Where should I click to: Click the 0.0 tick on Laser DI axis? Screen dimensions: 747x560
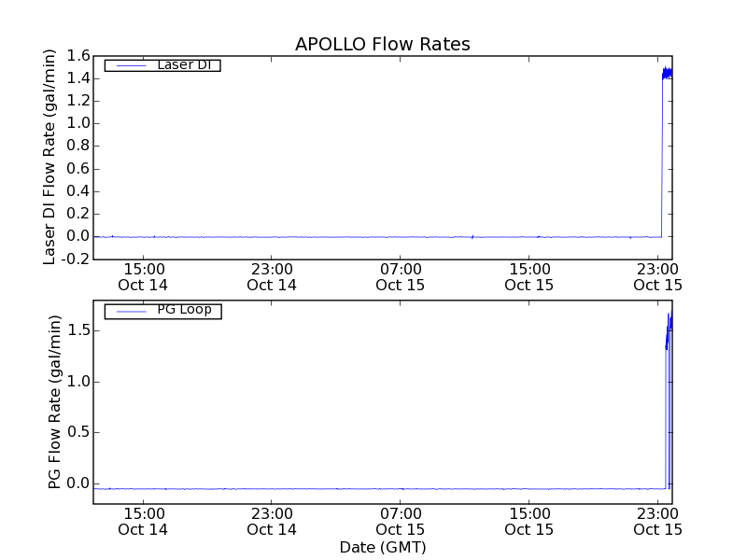click(x=78, y=236)
